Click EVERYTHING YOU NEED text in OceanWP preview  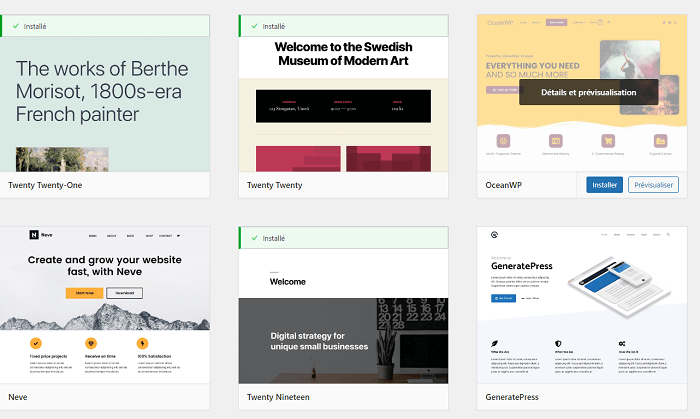click(x=533, y=66)
